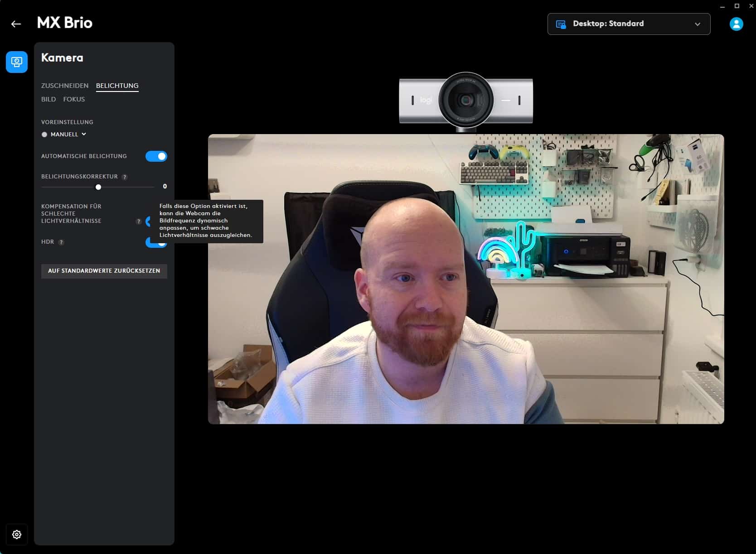This screenshot has width=756, height=554.
Task: Switch to the Bild tab
Action: (x=48, y=99)
